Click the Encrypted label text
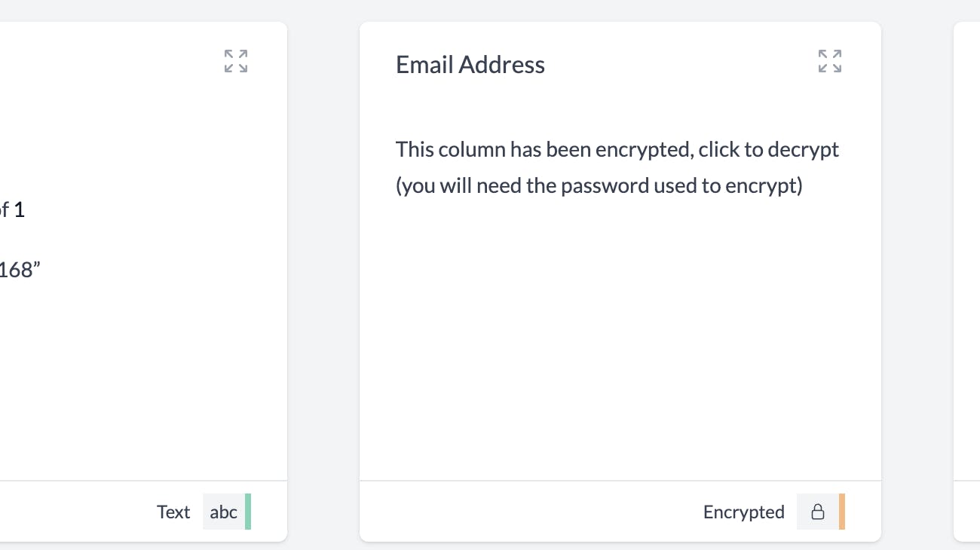The image size is (980, 550). [x=743, y=512]
